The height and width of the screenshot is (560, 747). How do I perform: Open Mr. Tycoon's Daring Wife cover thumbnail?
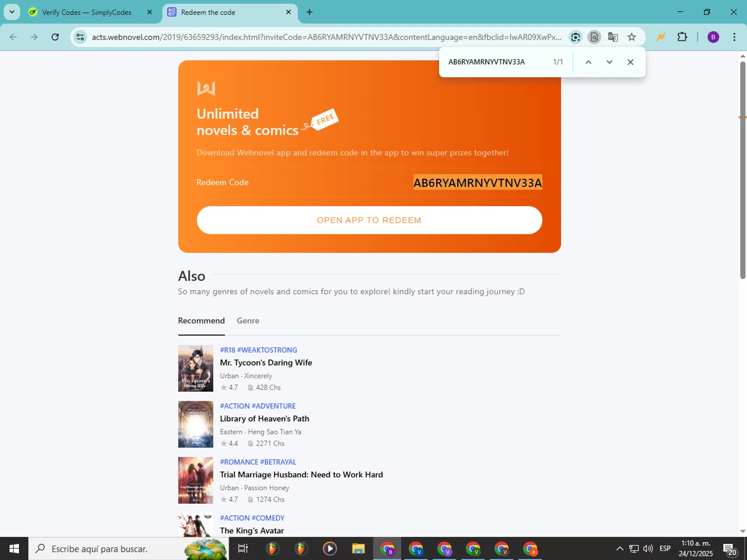point(196,368)
